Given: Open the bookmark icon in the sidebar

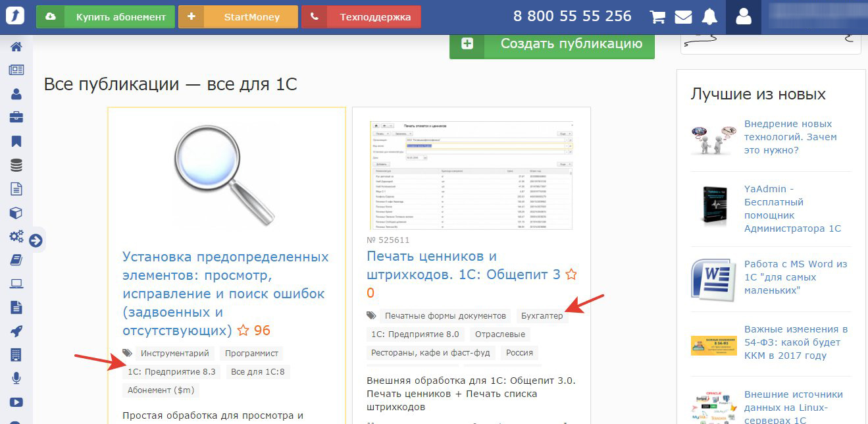Looking at the screenshot, I should coord(16,142).
